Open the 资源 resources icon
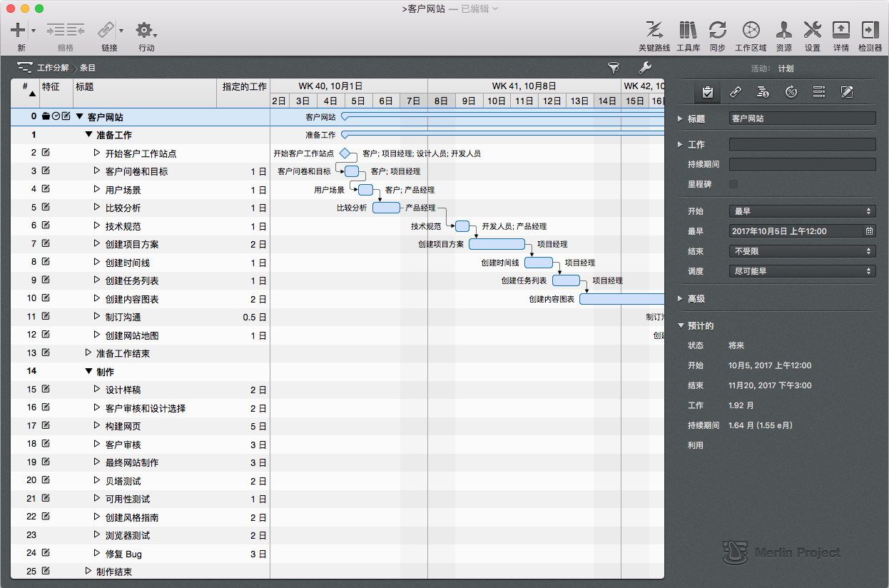889x588 pixels. tap(783, 30)
